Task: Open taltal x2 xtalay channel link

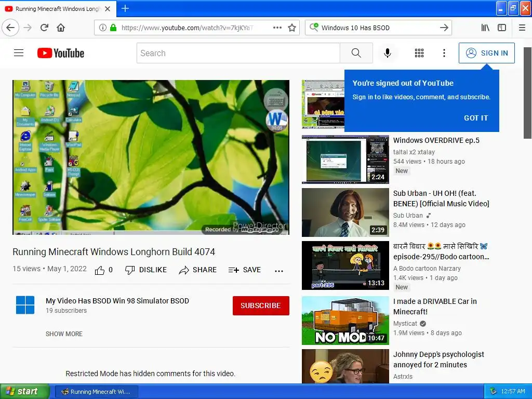Action: coord(414,152)
